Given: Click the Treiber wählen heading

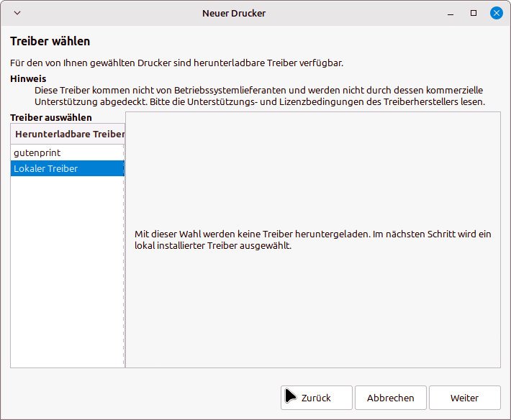Looking at the screenshot, I should point(50,41).
